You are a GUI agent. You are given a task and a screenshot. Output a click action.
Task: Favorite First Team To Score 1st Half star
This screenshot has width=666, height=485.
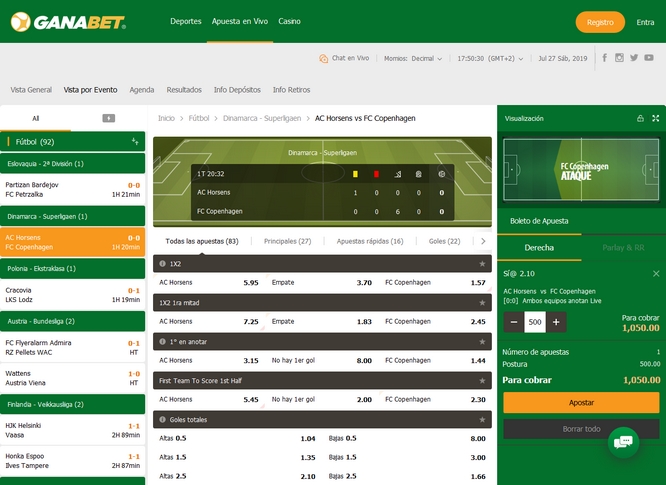(482, 381)
